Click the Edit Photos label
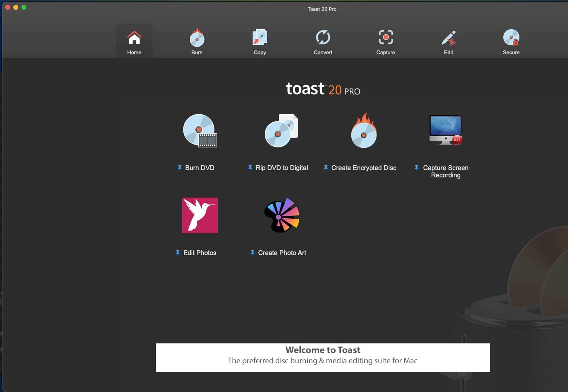The width and height of the screenshot is (568, 392). [200, 253]
